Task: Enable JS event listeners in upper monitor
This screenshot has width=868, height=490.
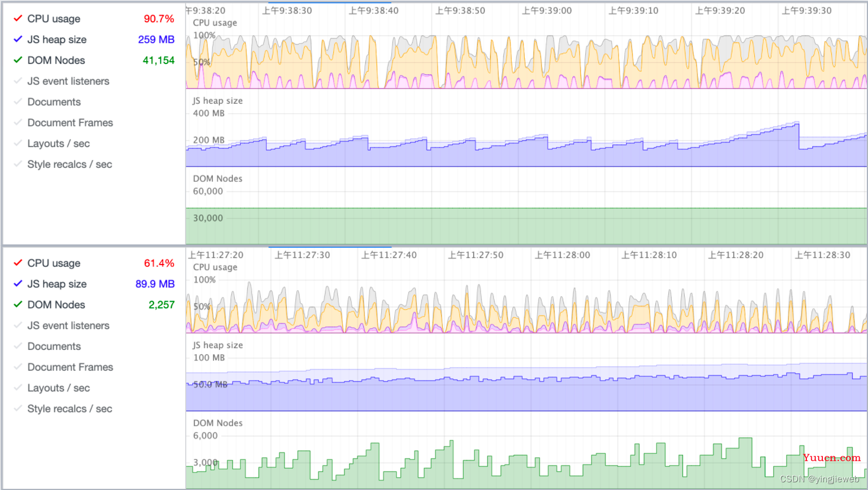Action: (18, 81)
